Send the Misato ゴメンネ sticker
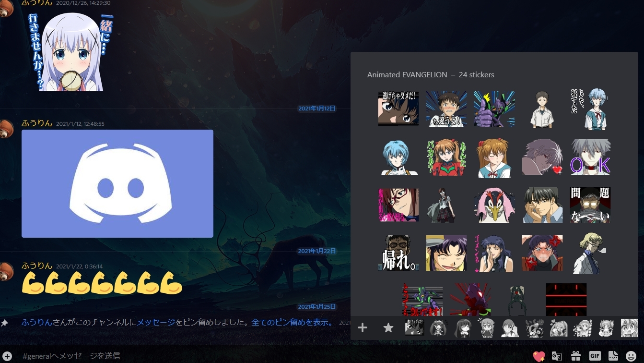Screen dimensions: 644x363 [494, 253]
